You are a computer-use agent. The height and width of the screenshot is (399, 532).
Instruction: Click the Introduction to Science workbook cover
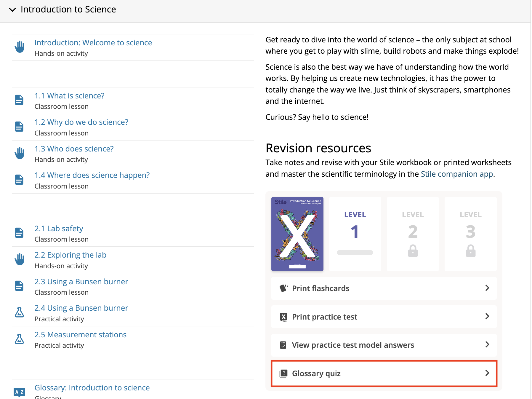tap(297, 234)
